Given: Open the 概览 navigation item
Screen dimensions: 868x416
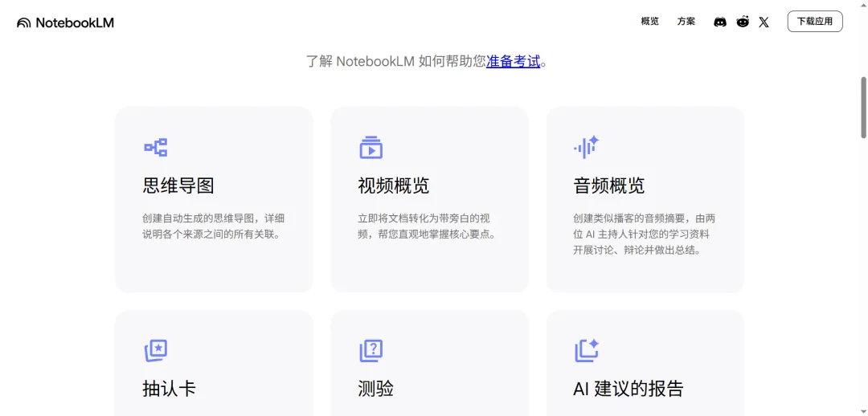Looking at the screenshot, I should tap(650, 22).
